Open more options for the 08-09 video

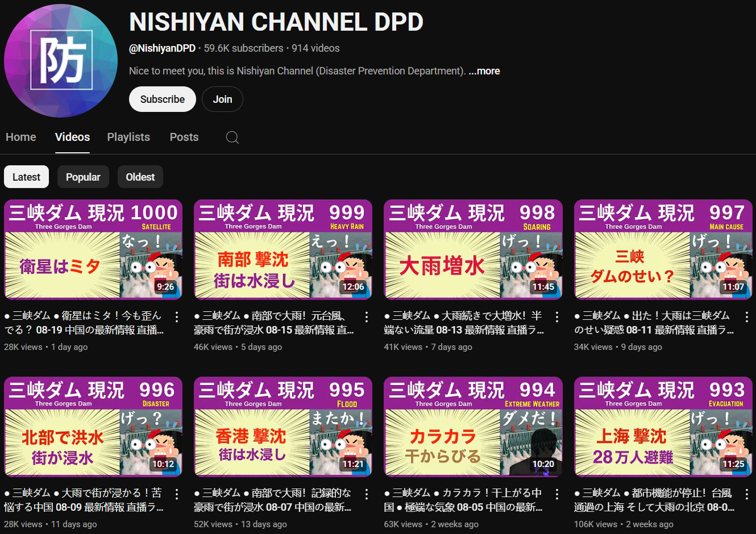click(x=177, y=494)
